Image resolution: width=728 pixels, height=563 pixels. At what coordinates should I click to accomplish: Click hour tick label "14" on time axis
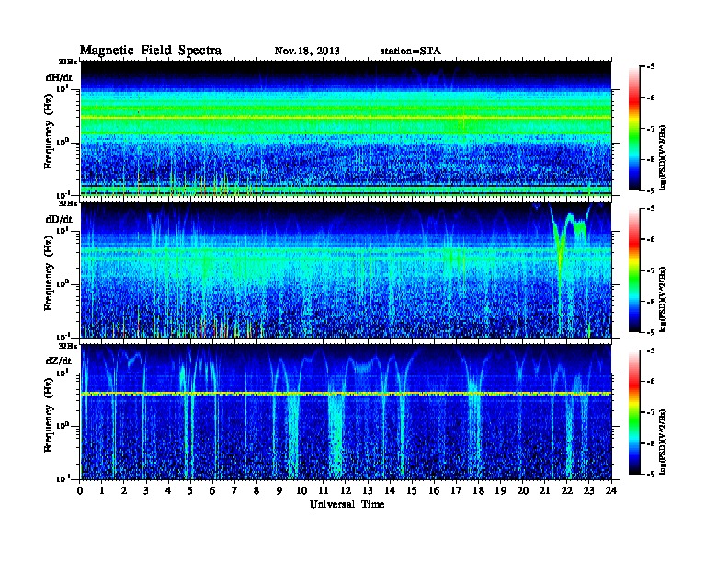pyautogui.click(x=390, y=490)
